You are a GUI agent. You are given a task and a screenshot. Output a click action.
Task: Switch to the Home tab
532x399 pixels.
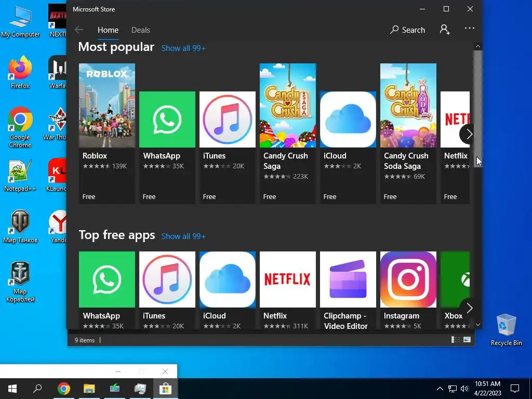(x=108, y=30)
